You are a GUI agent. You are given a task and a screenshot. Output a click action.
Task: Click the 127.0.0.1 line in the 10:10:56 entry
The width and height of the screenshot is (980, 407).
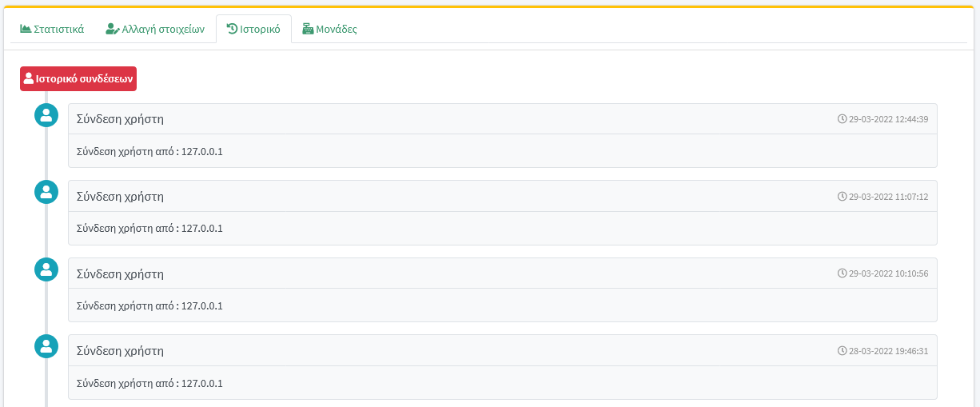(x=149, y=305)
